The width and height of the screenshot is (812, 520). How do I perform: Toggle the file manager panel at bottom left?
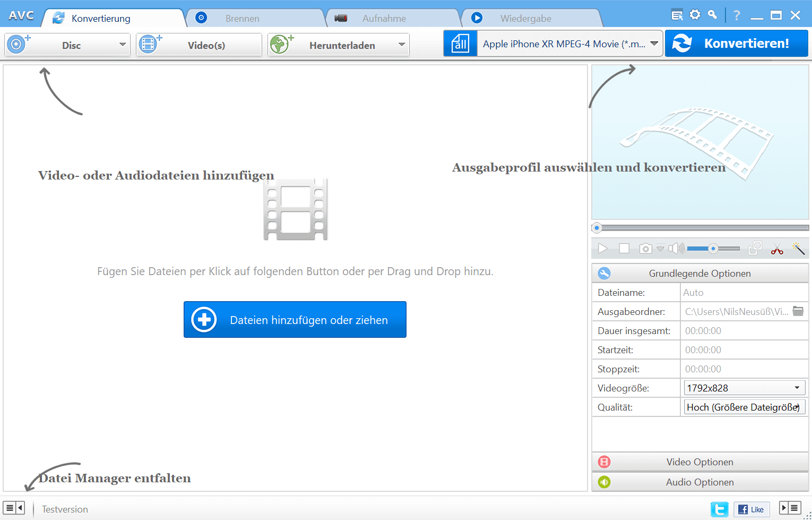click(x=14, y=508)
